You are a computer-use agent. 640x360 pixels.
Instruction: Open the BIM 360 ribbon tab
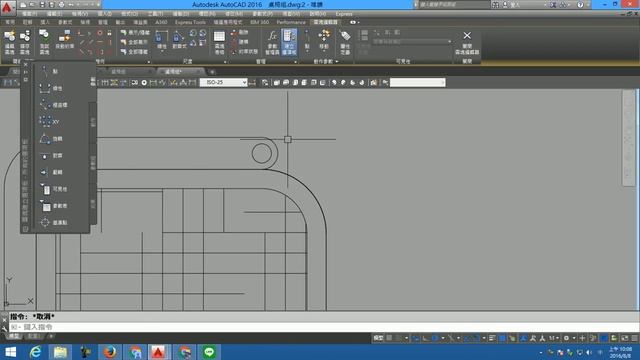point(260,22)
